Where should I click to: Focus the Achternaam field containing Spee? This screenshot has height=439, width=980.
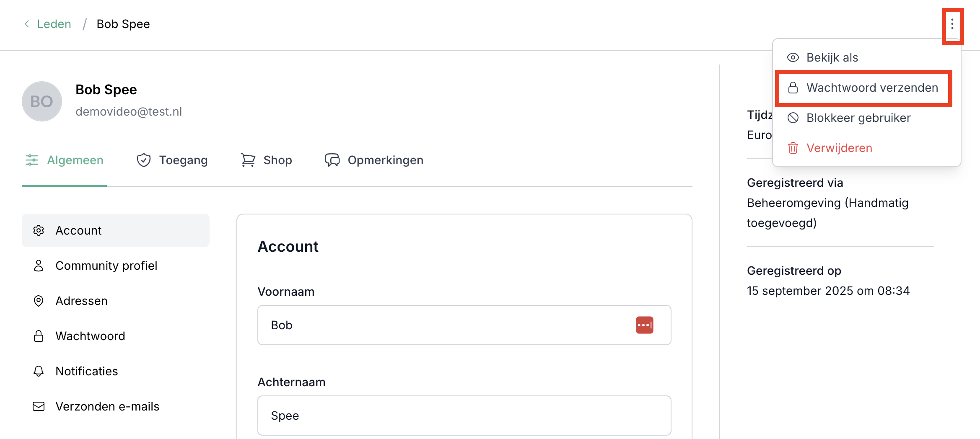(x=464, y=416)
